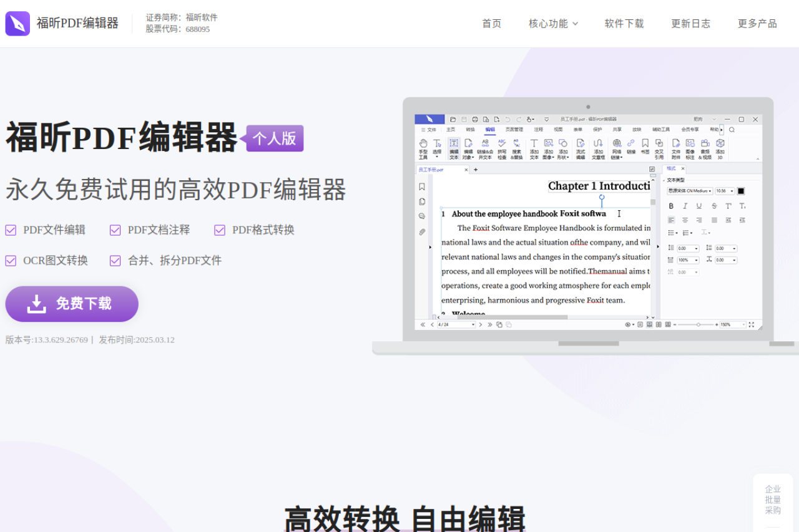Click the zoom slider in the status bar
799x532 pixels.
[697, 324]
